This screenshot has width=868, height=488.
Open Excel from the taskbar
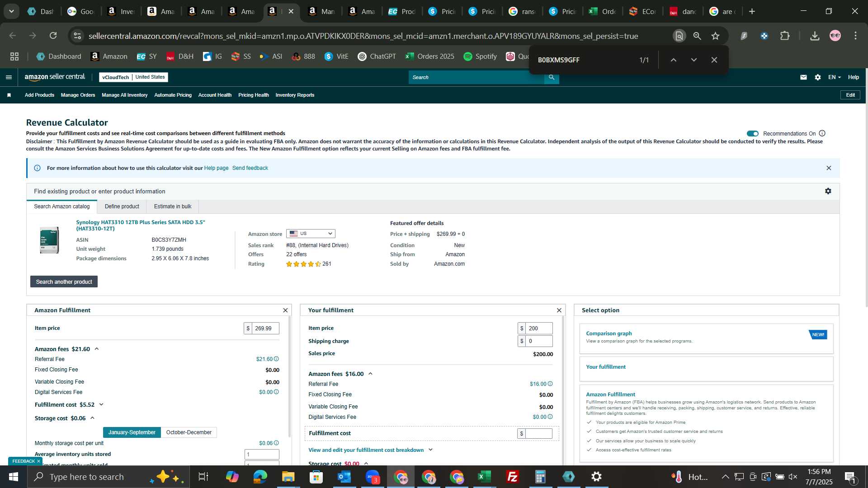[485, 477]
